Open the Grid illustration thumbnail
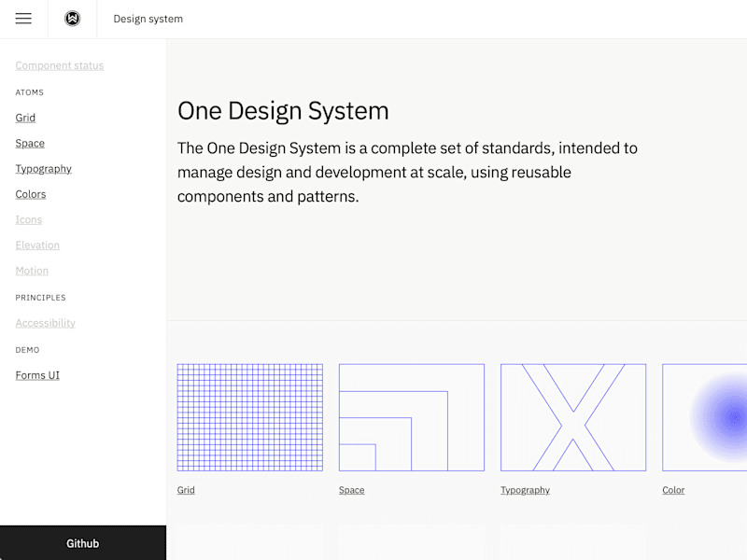The image size is (747, 560). [x=250, y=417]
